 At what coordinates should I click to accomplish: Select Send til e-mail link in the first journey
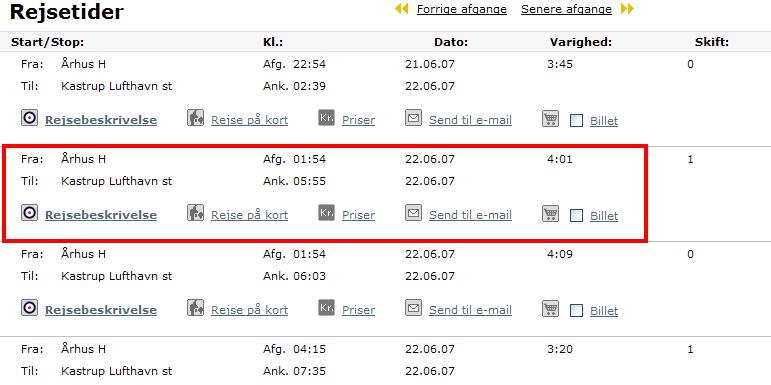471,120
